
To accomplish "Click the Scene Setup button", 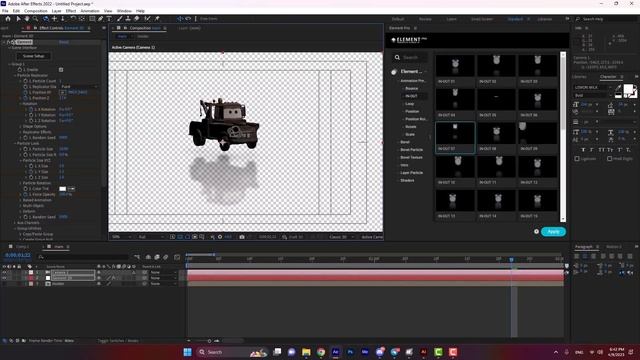I will tap(33, 56).
